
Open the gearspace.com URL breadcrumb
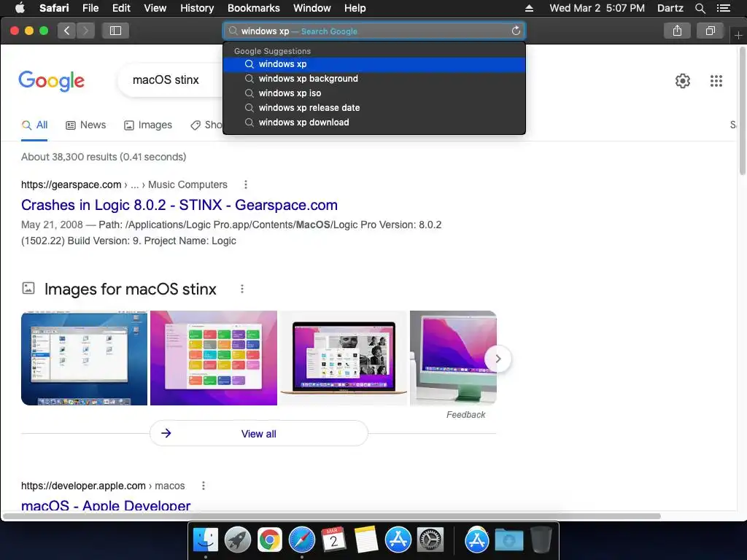124,184
